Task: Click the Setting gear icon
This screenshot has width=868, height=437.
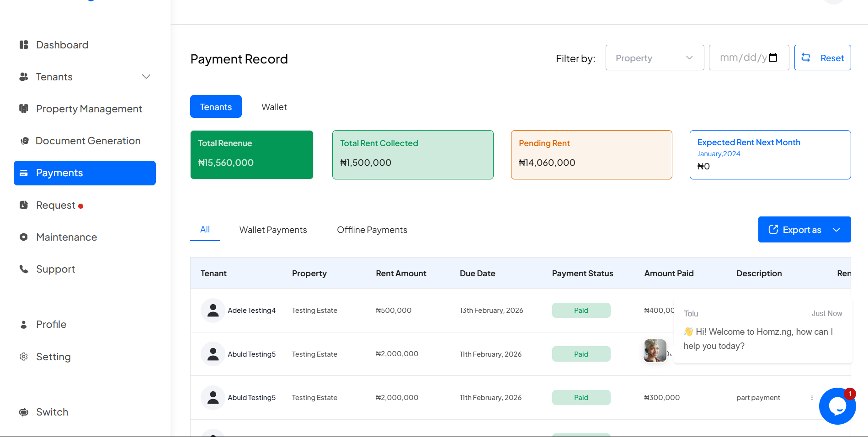Action: [24, 357]
